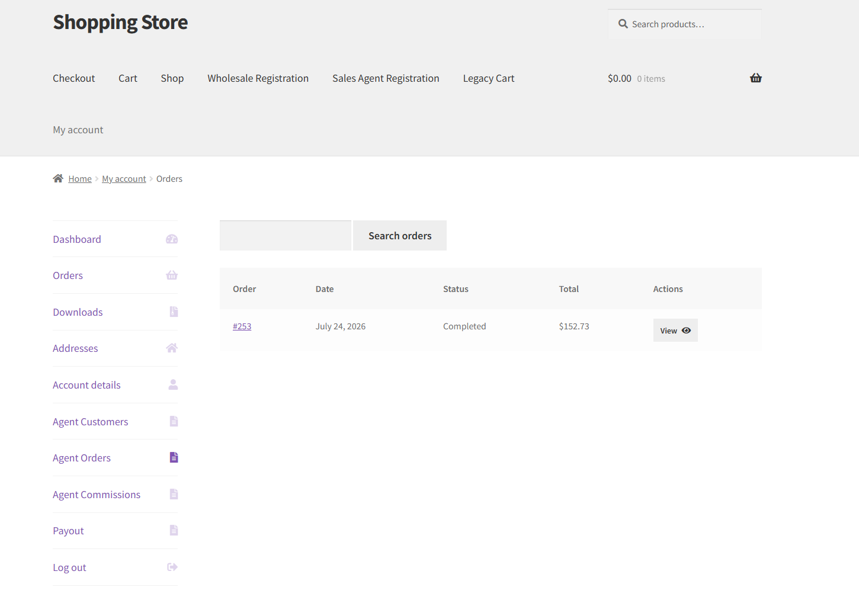859x616 pixels.
Task: Click the Status column header
Action: pyautogui.click(x=456, y=289)
